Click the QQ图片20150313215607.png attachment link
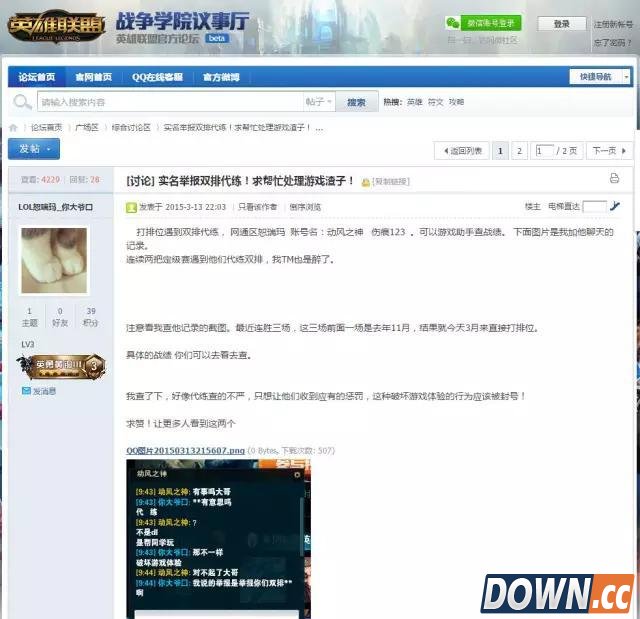The image size is (640, 619). 185,450
